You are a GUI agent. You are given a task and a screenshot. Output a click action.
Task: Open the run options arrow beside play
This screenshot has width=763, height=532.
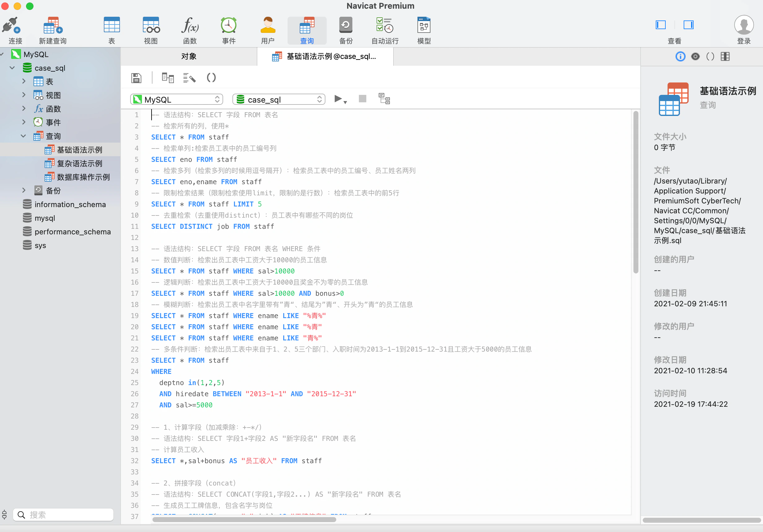(x=345, y=102)
